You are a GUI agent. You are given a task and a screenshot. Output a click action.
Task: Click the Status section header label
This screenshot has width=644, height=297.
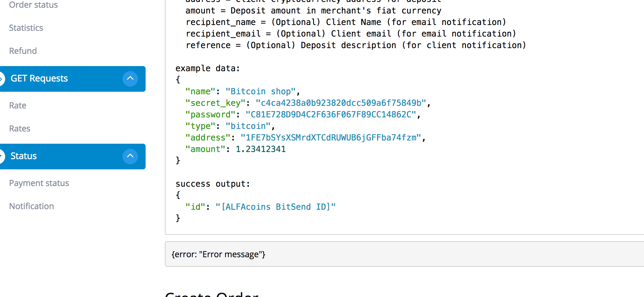[24, 156]
